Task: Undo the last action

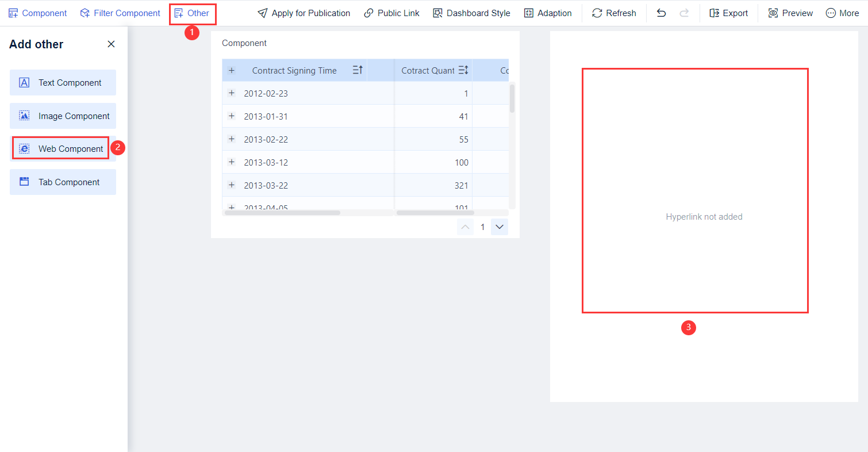Action: point(661,13)
